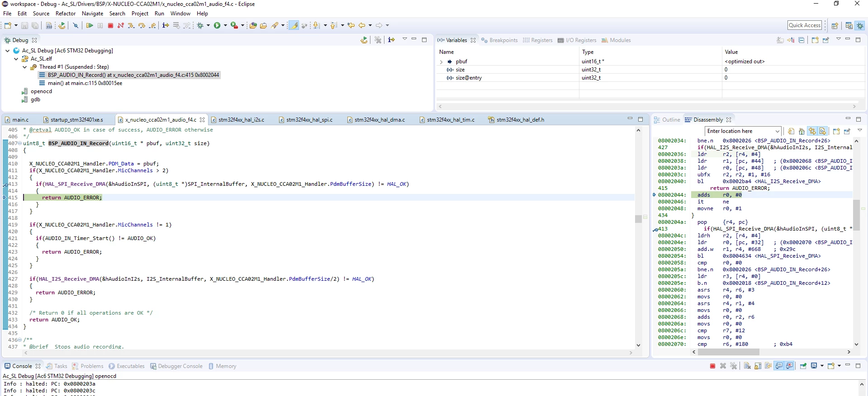Image resolution: width=868 pixels, height=396 pixels.
Task: Click the green Run launch icon
Action: point(217,25)
